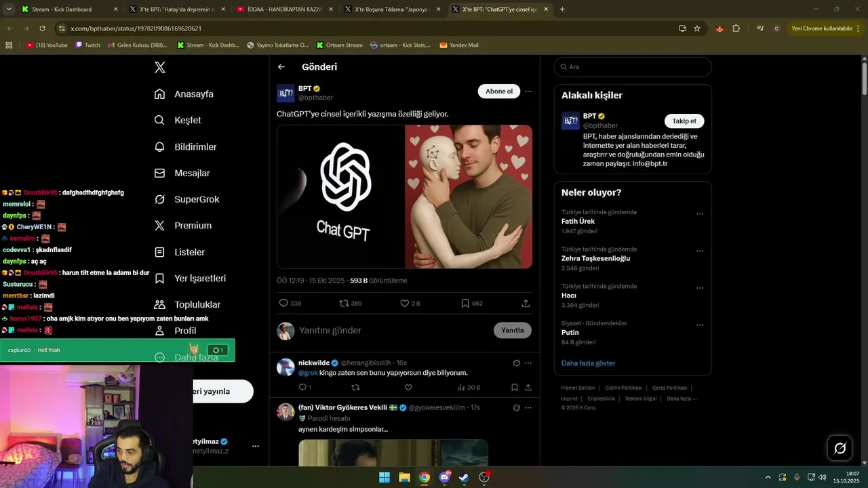Open Steam from the taskbar
This screenshot has height=488, width=868.
click(464, 477)
